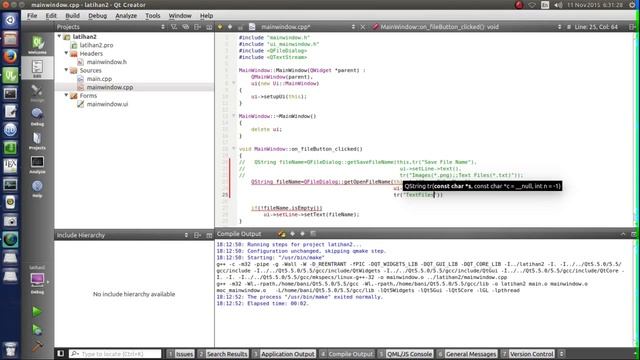Click the volume indicator in top bar
This screenshot has height=360, width=640.
[558, 5]
